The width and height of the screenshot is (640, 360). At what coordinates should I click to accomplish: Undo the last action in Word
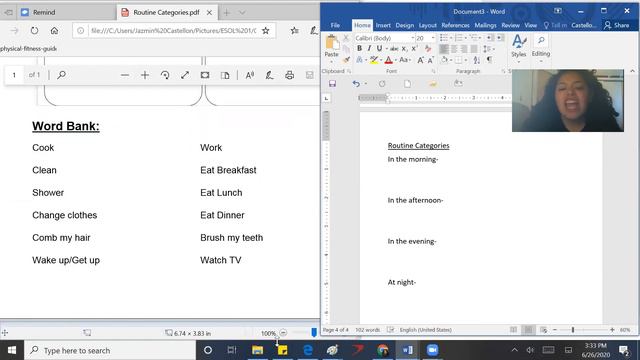point(356,84)
